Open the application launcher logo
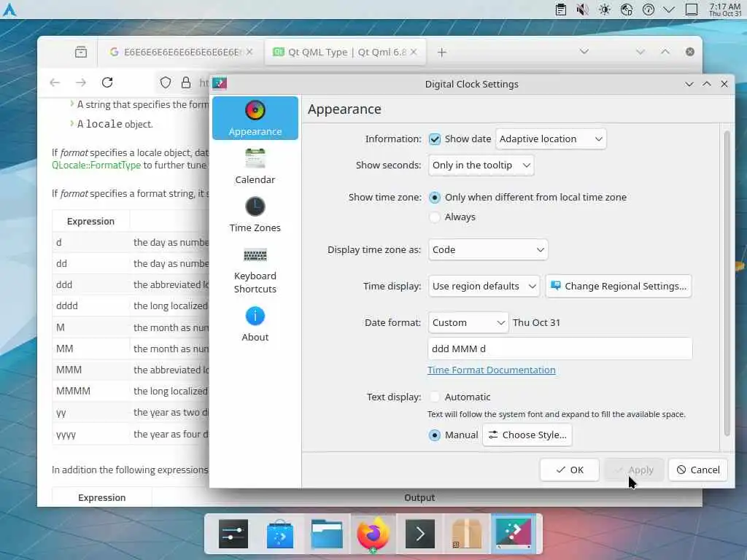747x560 pixels. (x=9, y=9)
